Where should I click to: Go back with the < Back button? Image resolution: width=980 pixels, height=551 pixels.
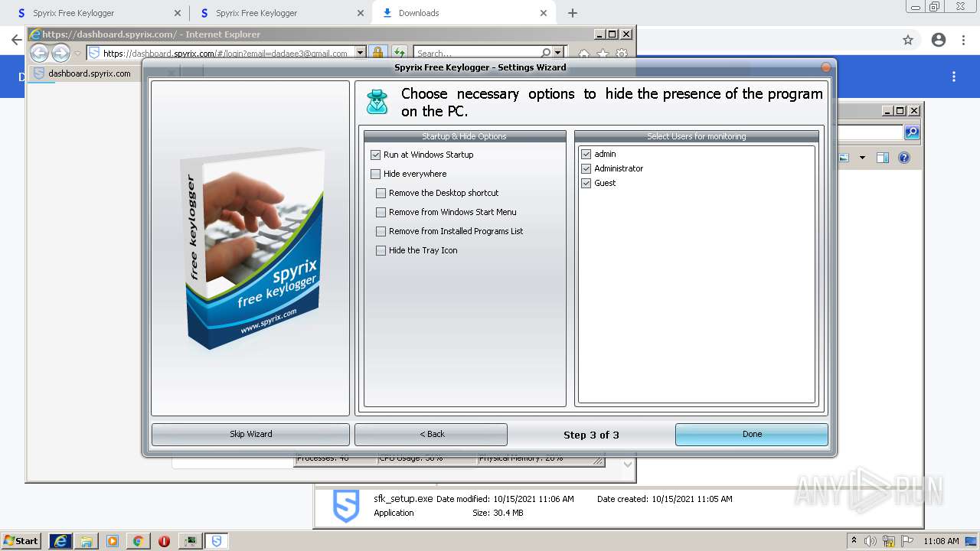coord(431,434)
